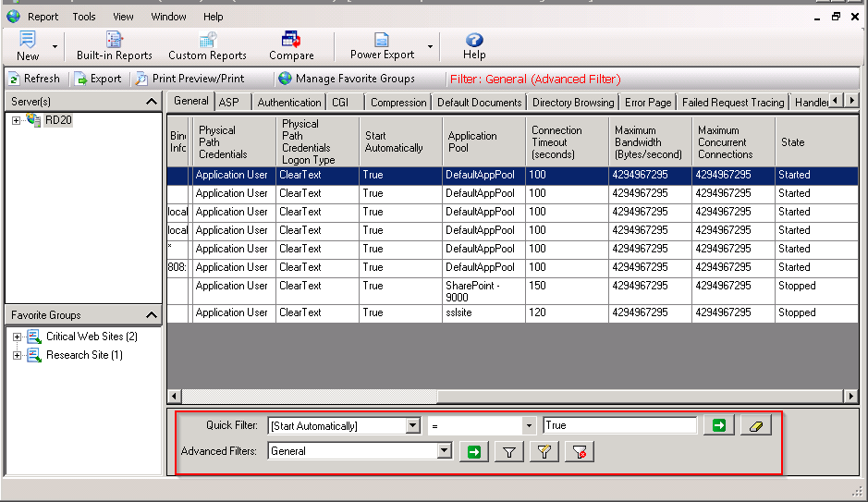
Task: Open the Tools menu
Action: [x=84, y=17]
